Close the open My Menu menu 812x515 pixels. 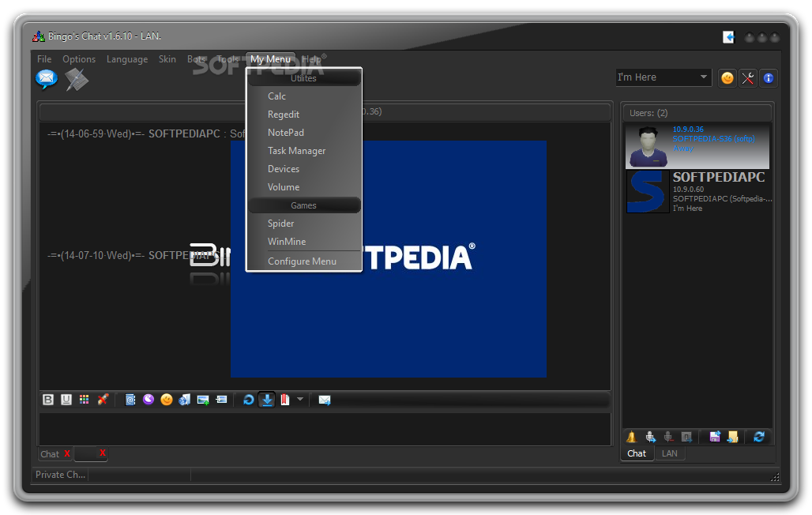coord(270,59)
